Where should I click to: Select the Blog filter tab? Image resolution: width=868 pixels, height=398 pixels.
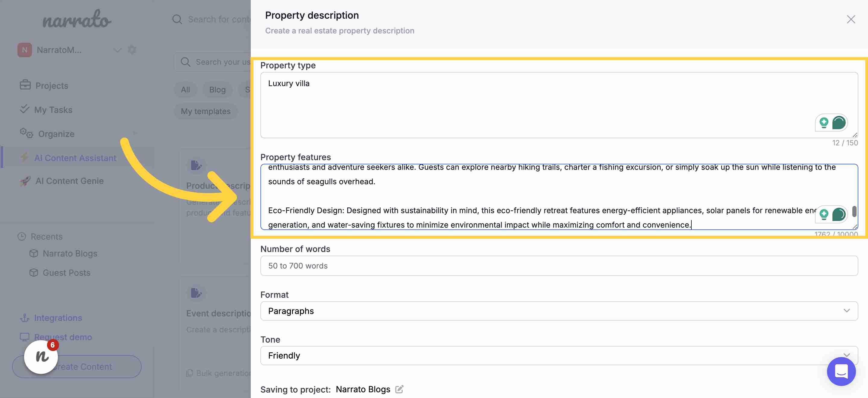[217, 90]
